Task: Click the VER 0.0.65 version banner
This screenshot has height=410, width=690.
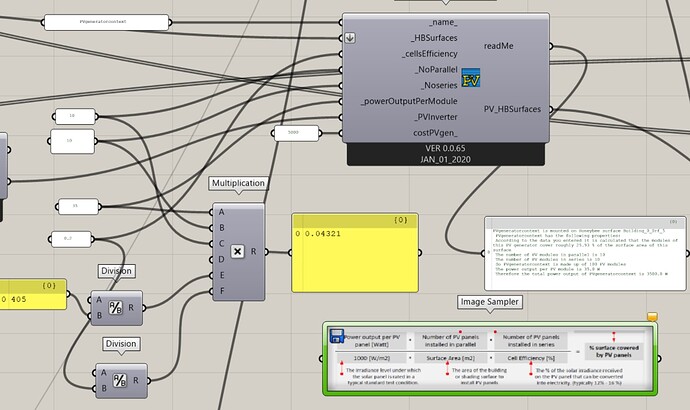Action: [445, 148]
